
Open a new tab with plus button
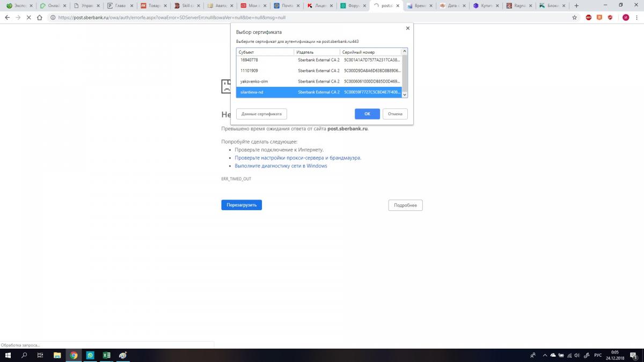coord(577,5)
